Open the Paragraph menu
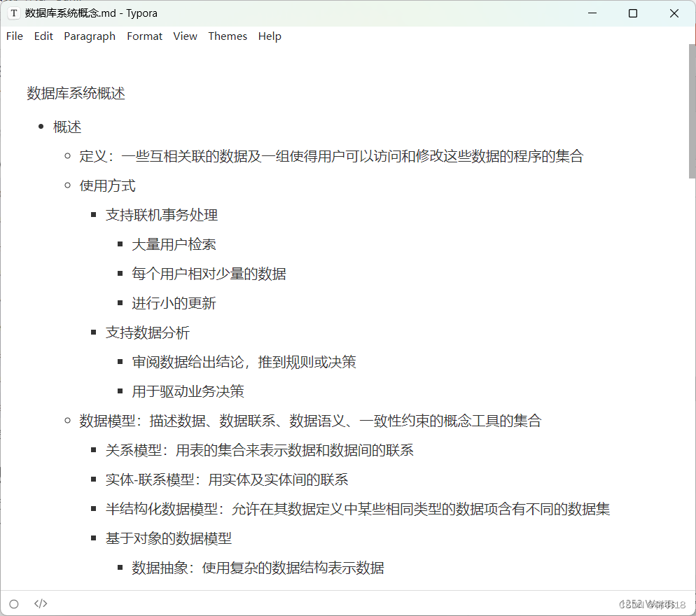Viewport: 696px width, 616px height. point(90,36)
